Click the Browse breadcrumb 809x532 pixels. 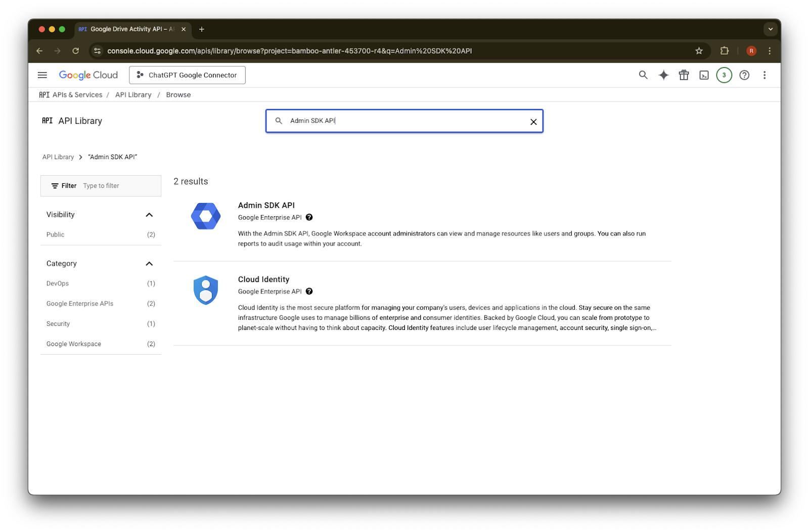[x=178, y=95]
